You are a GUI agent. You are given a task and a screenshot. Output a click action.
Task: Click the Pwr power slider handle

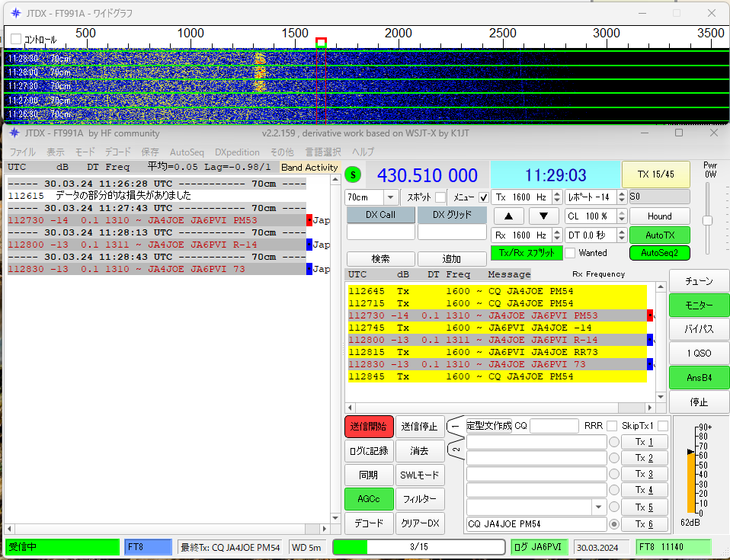(707, 221)
